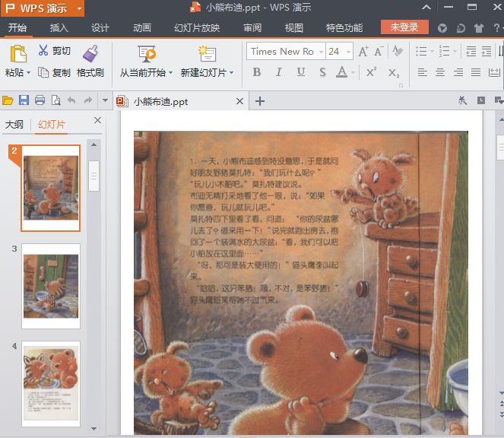
Task: Open font color dropdown next to A
Action: (x=353, y=73)
